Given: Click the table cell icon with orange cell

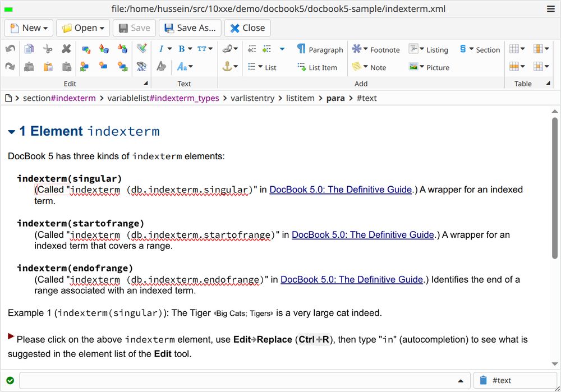Looking at the screenshot, I should 538,67.
